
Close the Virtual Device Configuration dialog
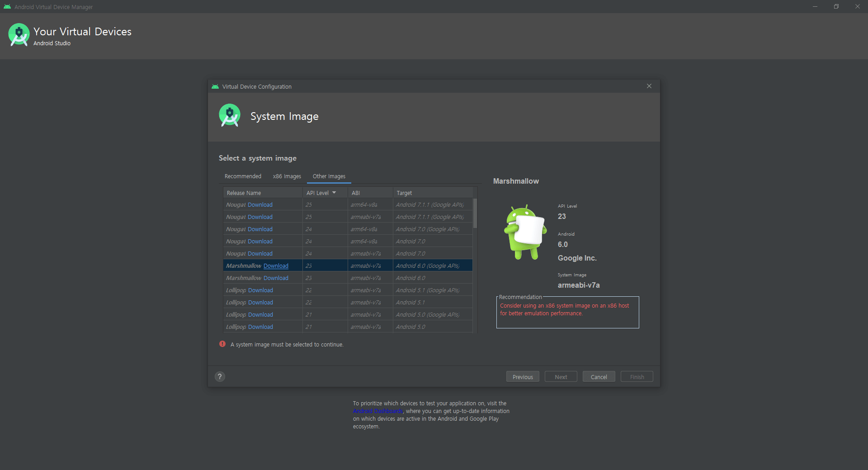click(649, 86)
